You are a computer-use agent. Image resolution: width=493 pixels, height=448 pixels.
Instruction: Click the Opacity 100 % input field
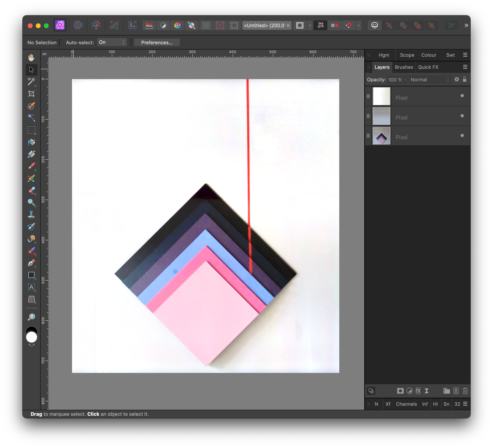(395, 80)
